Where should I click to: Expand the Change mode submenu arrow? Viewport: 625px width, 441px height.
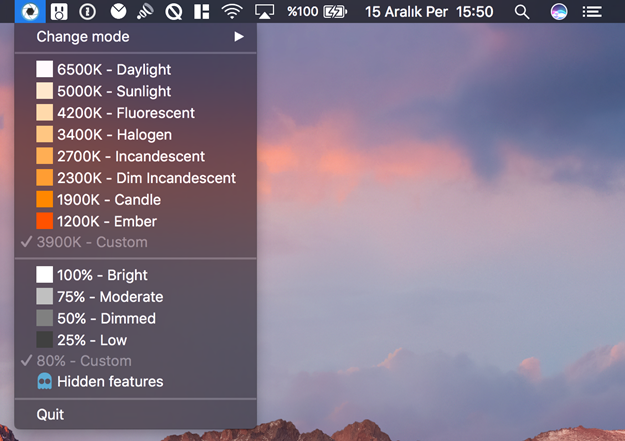pyautogui.click(x=239, y=37)
